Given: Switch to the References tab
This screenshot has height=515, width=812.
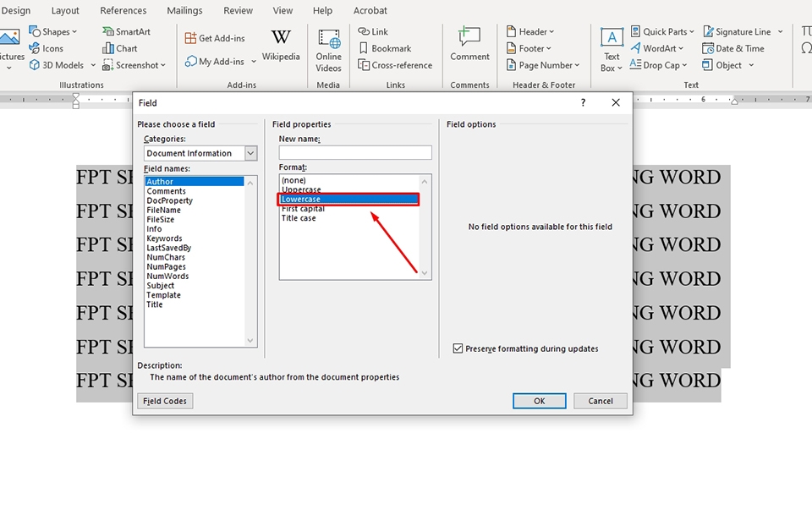Looking at the screenshot, I should (123, 10).
